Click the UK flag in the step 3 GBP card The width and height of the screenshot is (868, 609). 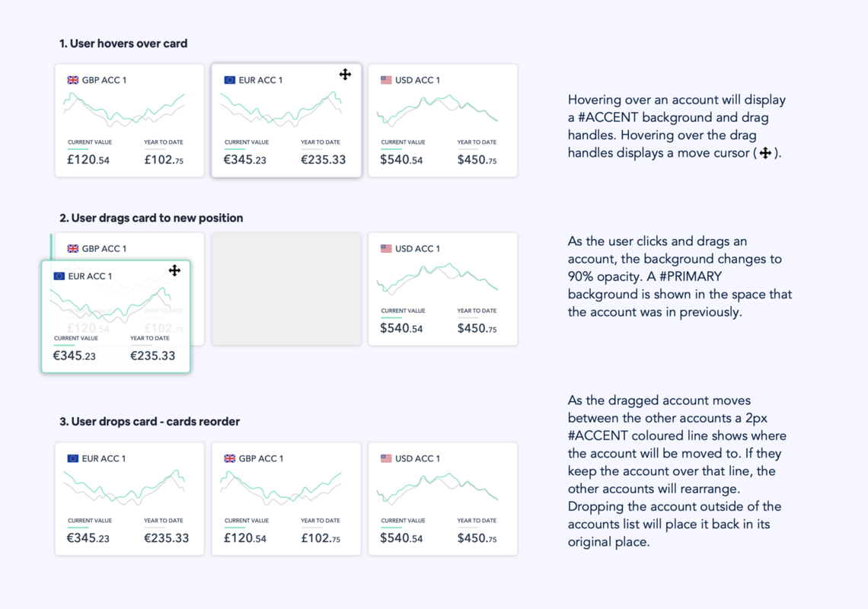230,458
